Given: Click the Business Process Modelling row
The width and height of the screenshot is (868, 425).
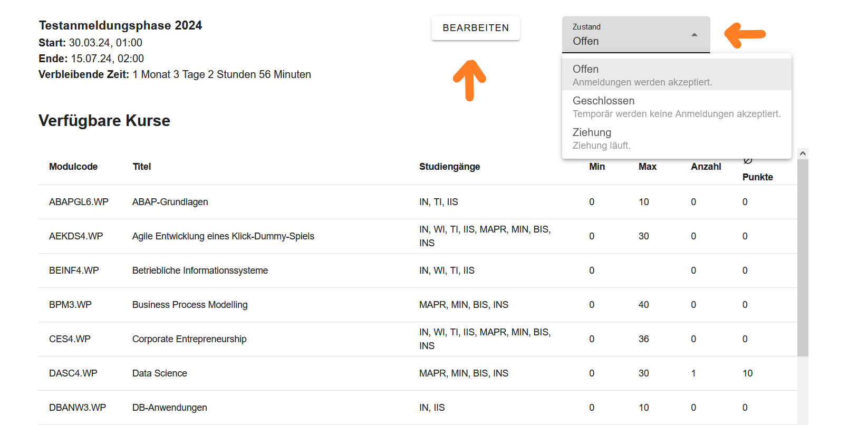Looking at the screenshot, I should pos(189,305).
